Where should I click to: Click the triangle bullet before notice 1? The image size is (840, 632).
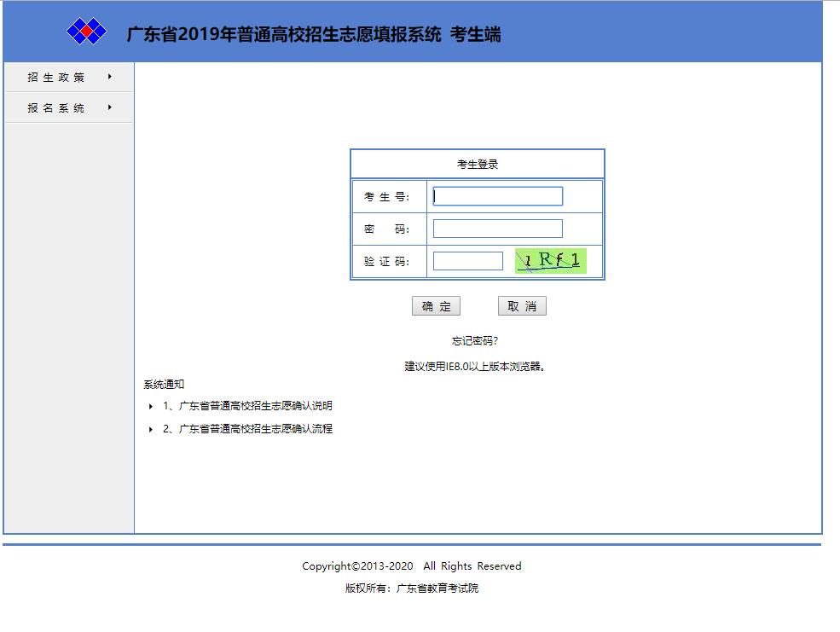(x=151, y=407)
